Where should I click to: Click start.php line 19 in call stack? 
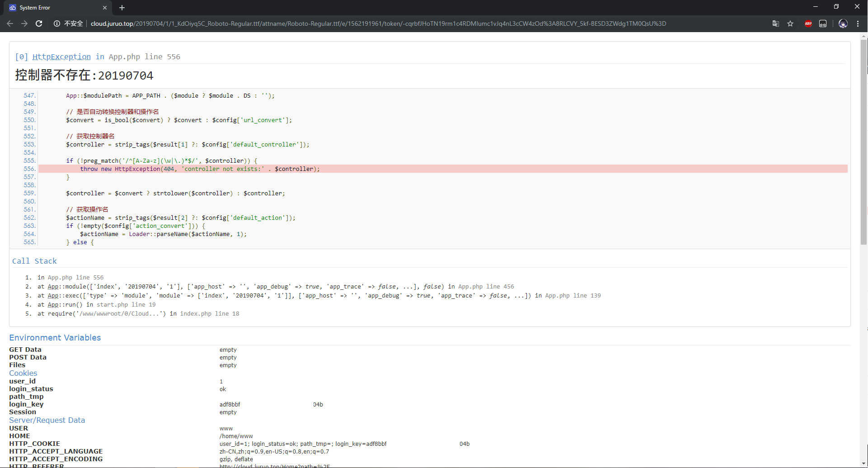pyautogui.click(x=126, y=304)
